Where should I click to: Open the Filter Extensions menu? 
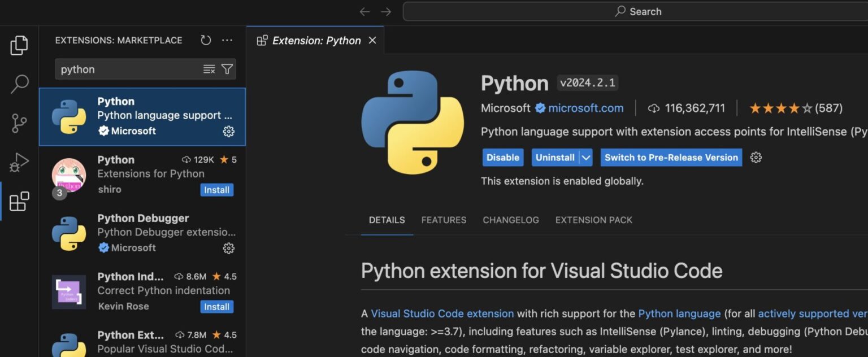tap(226, 68)
